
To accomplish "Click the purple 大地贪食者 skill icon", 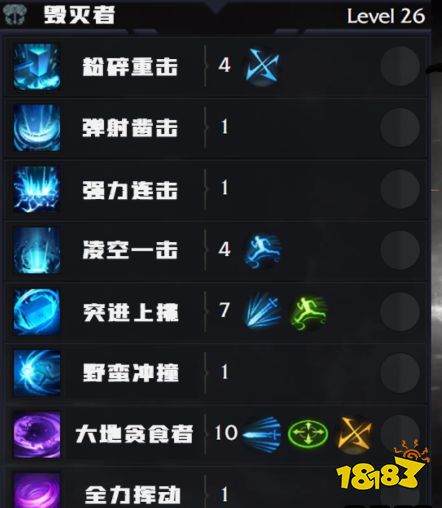I will tap(37, 435).
